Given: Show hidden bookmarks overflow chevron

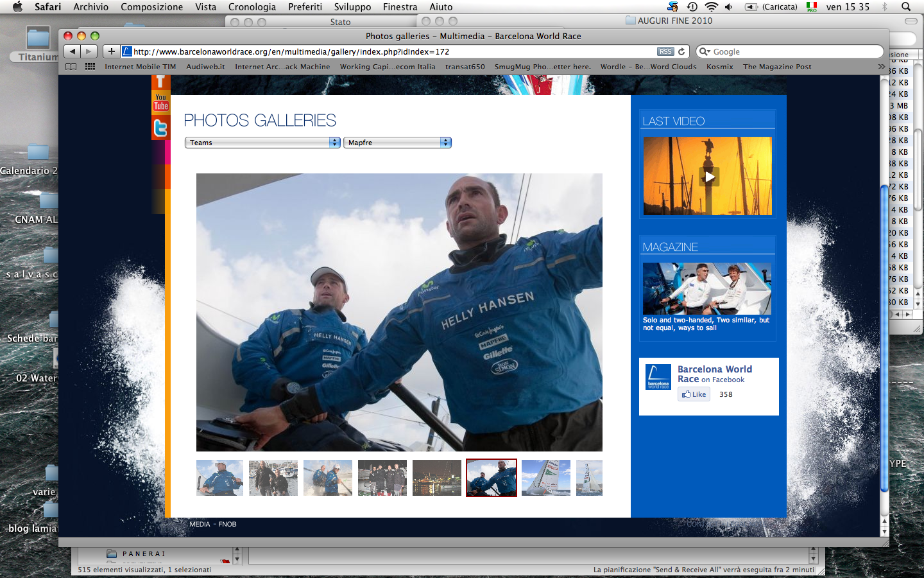Looking at the screenshot, I should point(881,67).
